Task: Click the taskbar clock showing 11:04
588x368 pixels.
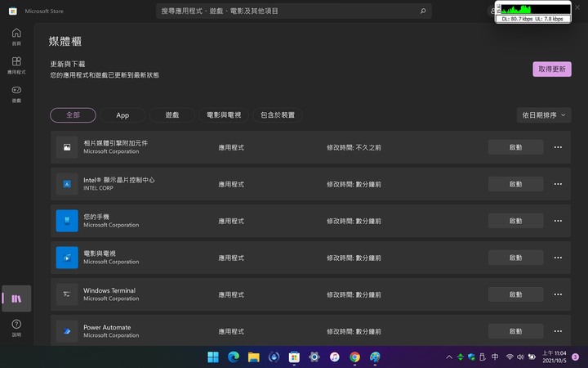Action: pyautogui.click(x=555, y=357)
